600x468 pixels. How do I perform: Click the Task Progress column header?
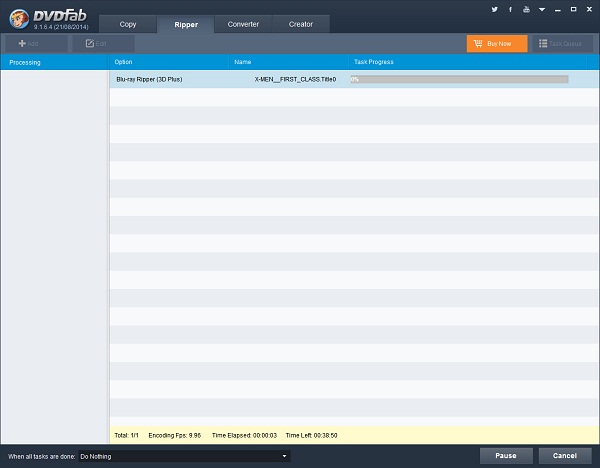tap(467, 62)
